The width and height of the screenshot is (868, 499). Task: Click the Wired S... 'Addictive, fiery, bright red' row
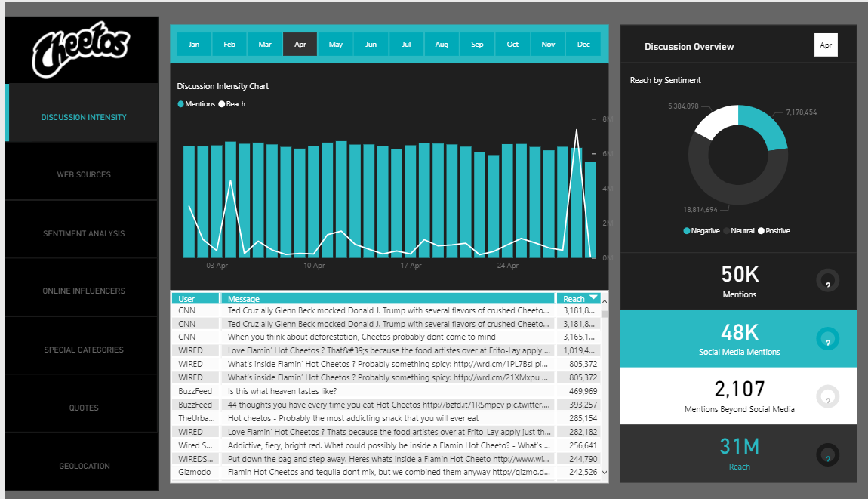tap(386, 446)
